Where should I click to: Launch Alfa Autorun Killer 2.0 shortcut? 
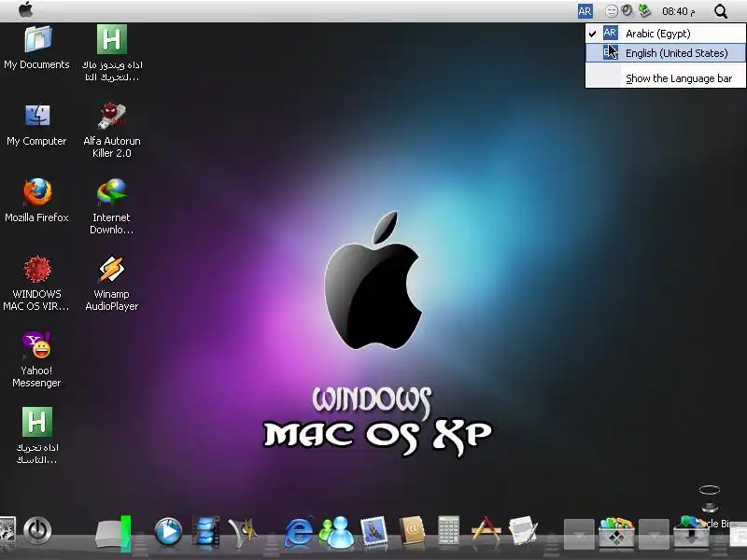(112, 130)
